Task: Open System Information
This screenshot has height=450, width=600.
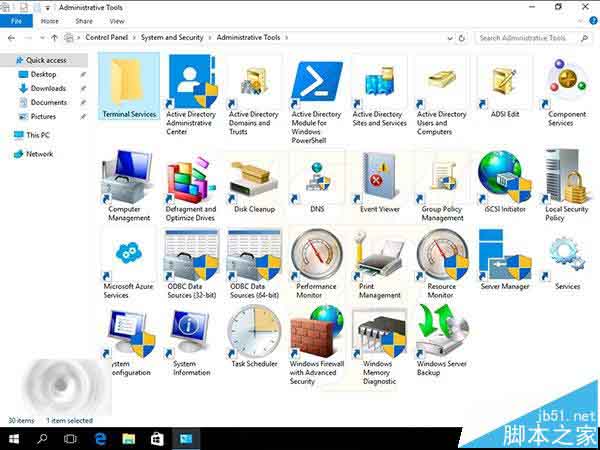Action: tap(191, 341)
